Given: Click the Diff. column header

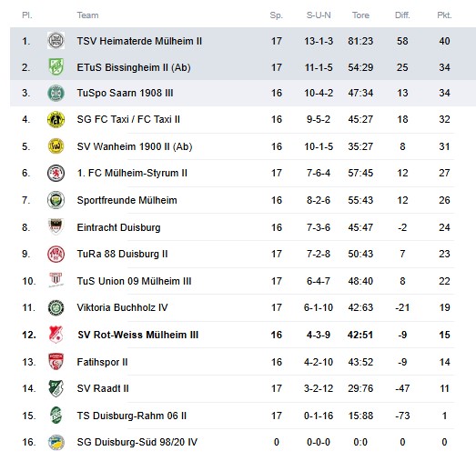Looking at the screenshot, I should click(x=402, y=15).
